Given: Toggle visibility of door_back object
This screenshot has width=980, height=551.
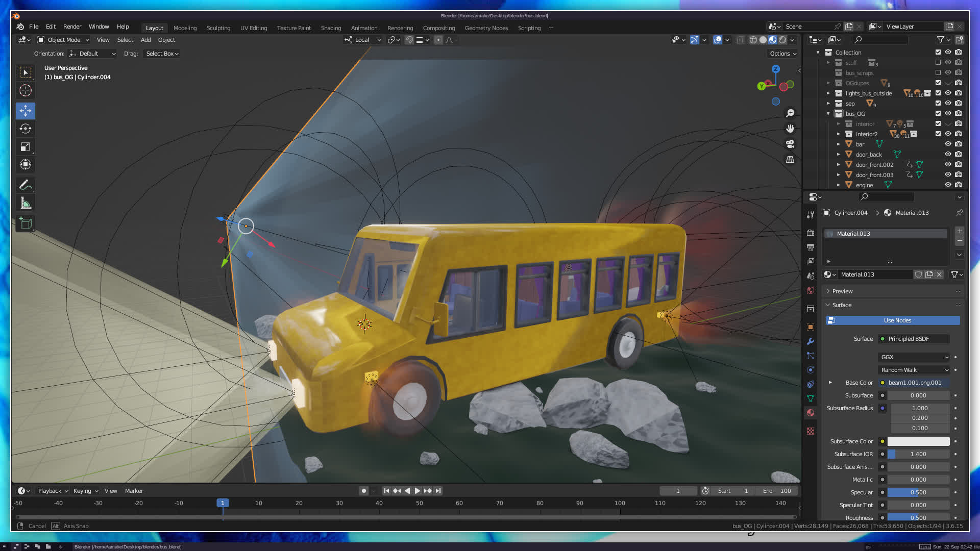Looking at the screenshot, I should 948,154.
